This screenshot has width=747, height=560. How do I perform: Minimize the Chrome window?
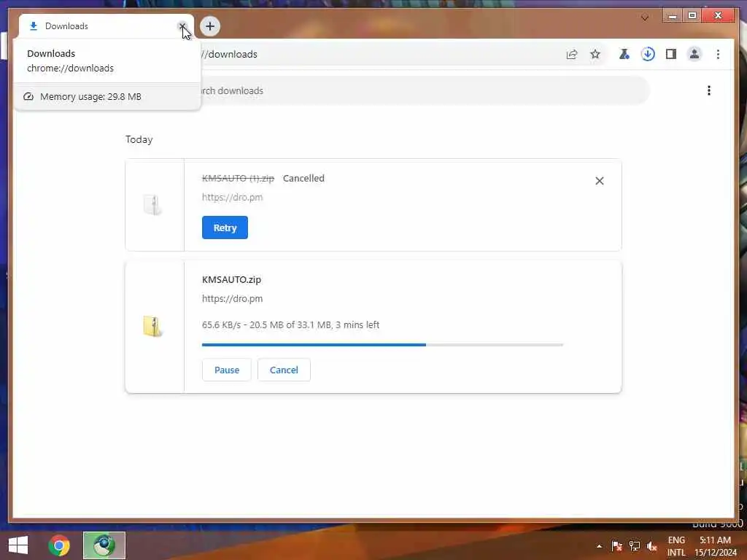(673, 16)
